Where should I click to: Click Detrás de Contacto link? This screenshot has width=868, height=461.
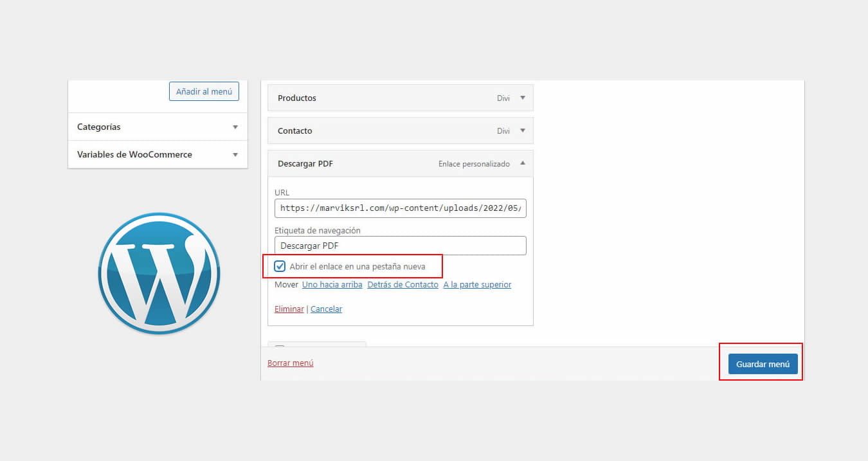tap(402, 284)
